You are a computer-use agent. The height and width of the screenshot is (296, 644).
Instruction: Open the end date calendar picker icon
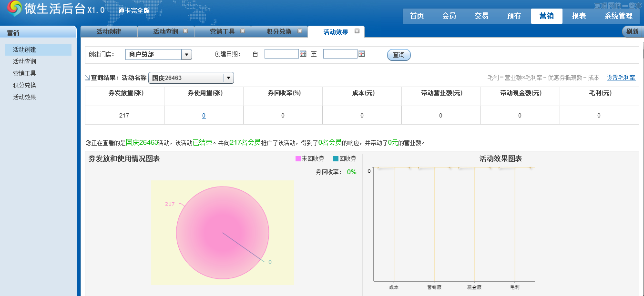(361, 54)
